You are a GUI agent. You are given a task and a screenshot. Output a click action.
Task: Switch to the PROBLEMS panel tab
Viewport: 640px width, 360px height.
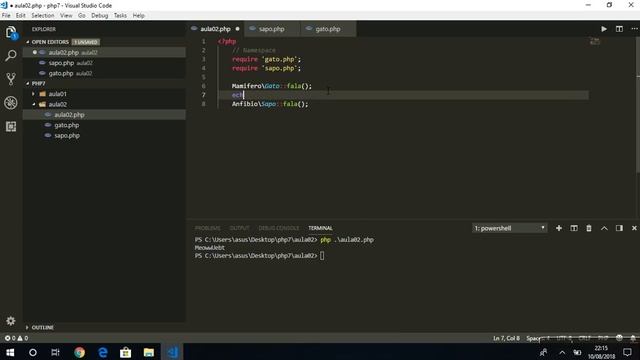208,228
